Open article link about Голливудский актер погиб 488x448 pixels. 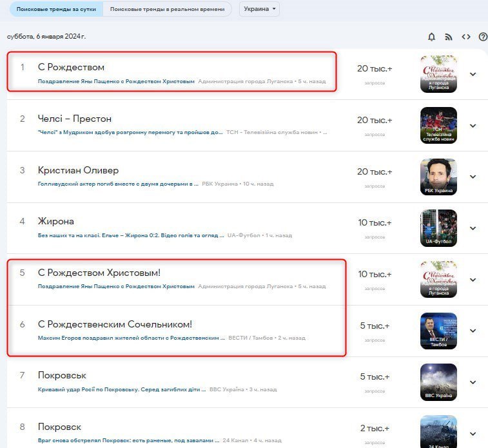(118, 184)
